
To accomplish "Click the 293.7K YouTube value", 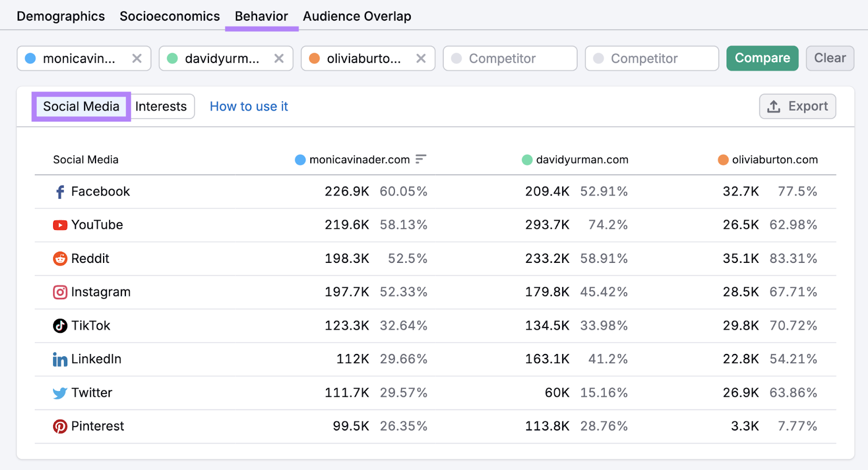I will coord(547,224).
